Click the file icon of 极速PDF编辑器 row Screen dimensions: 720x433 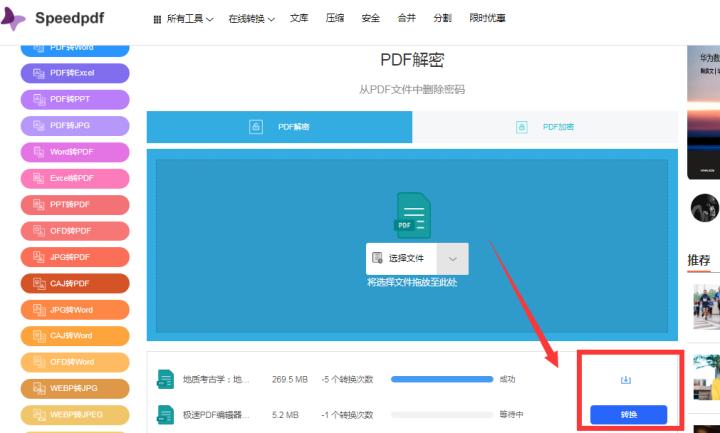pos(165,415)
